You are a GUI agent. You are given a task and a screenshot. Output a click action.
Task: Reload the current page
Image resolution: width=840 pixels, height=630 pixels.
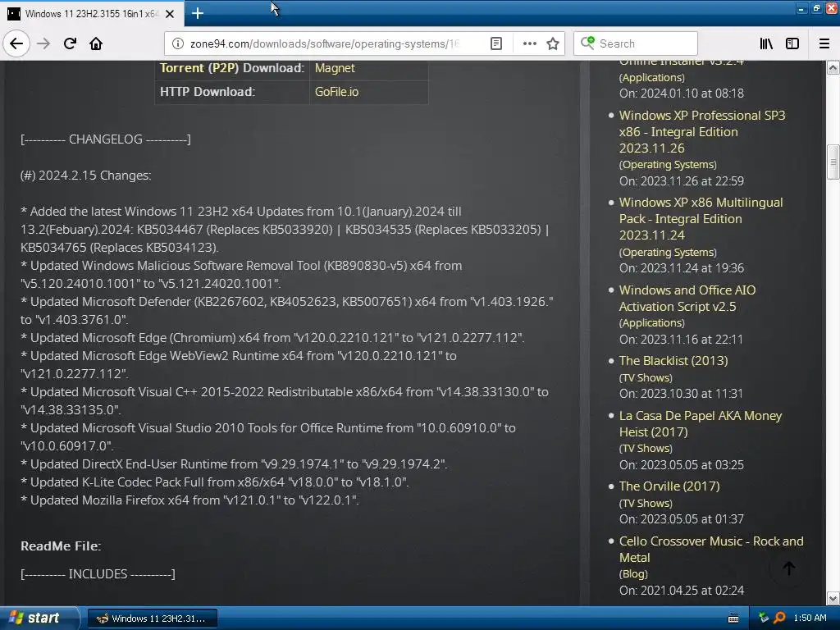[x=70, y=43]
